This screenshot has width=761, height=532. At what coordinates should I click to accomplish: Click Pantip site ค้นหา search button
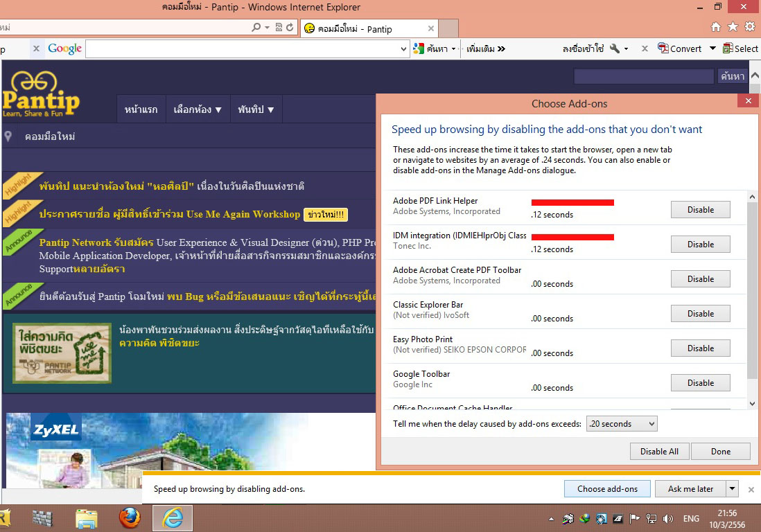pos(732,76)
